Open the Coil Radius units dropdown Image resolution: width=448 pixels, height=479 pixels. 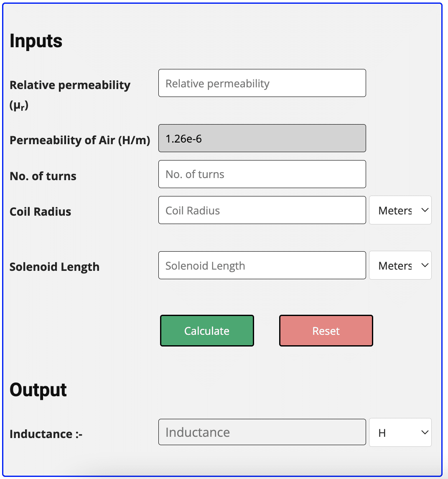[400, 210]
